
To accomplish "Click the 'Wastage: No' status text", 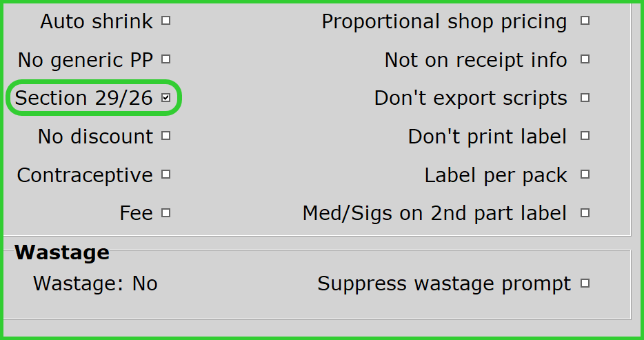I will click(x=95, y=283).
